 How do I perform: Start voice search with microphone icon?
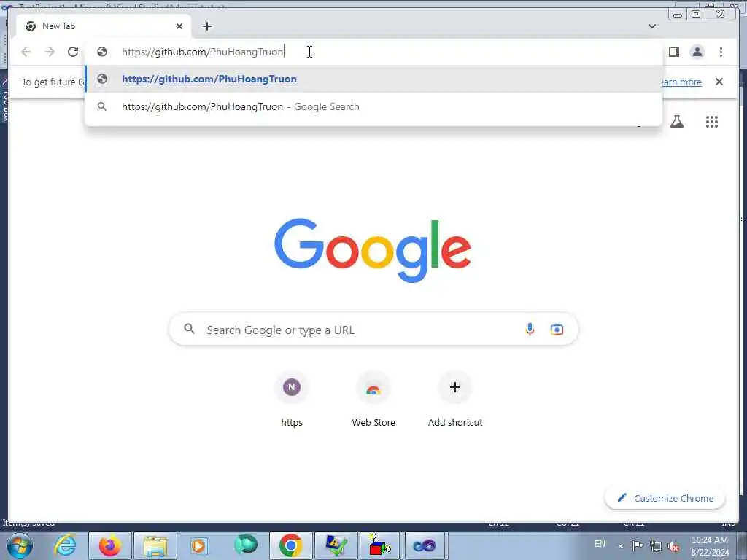pyautogui.click(x=530, y=330)
